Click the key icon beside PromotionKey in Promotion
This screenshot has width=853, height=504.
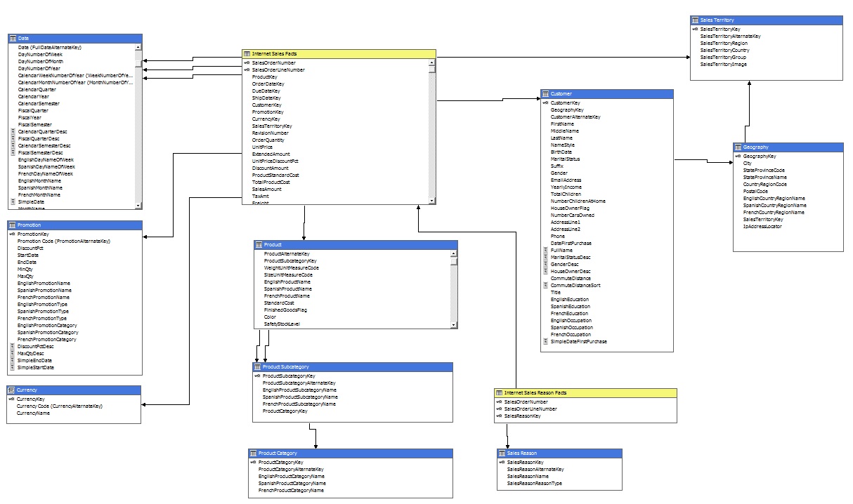[12, 233]
